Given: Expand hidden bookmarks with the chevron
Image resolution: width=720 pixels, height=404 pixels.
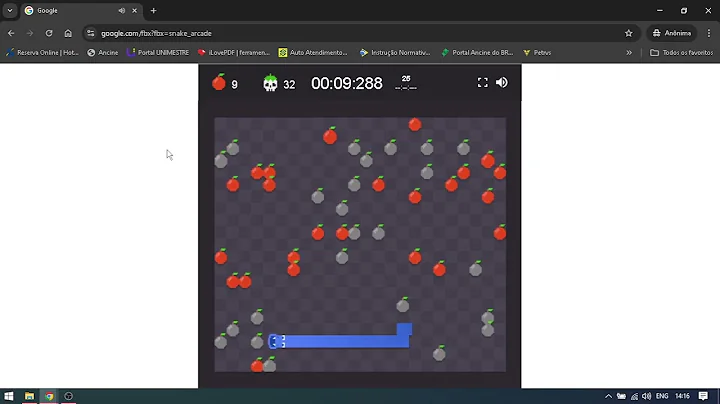Looking at the screenshot, I should pos(629,52).
